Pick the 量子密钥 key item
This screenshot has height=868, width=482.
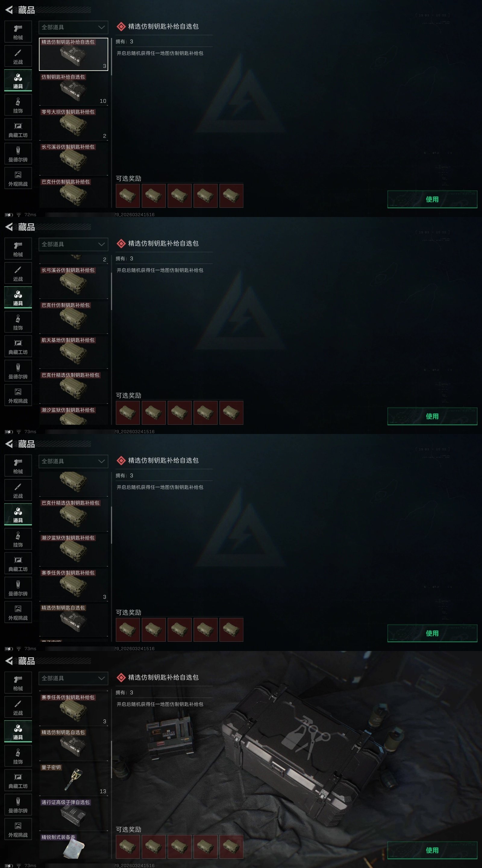[x=74, y=779]
